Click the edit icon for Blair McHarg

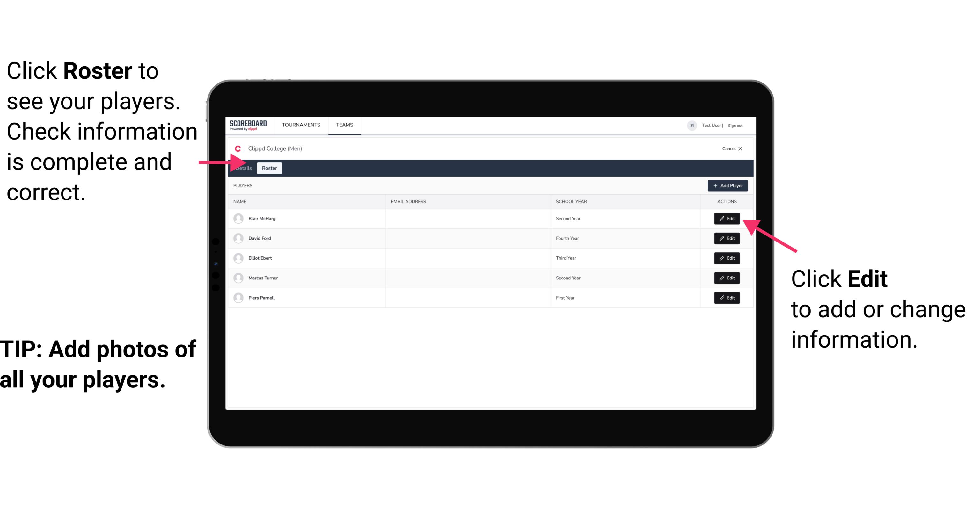point(726,218)
